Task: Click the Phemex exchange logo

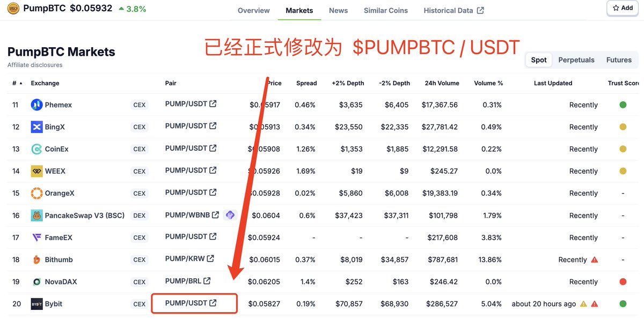Action: coord(36,105)
